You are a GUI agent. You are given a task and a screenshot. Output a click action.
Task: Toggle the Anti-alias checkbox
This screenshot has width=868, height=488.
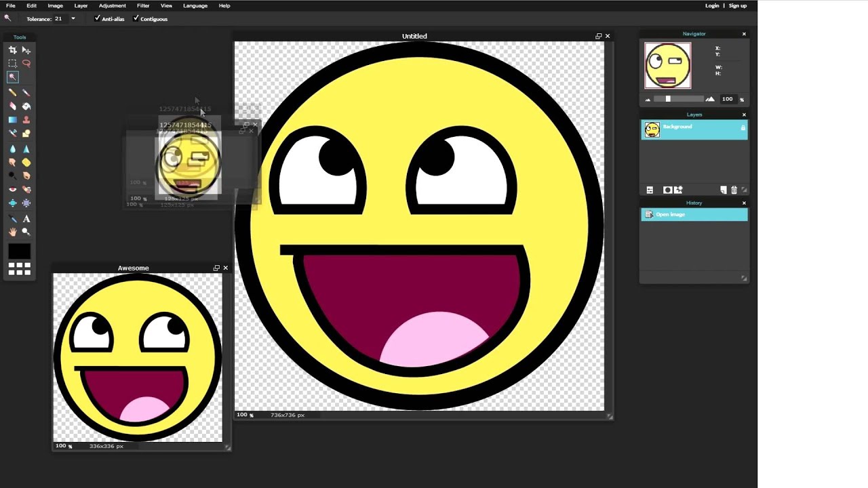tap(98, 19)
